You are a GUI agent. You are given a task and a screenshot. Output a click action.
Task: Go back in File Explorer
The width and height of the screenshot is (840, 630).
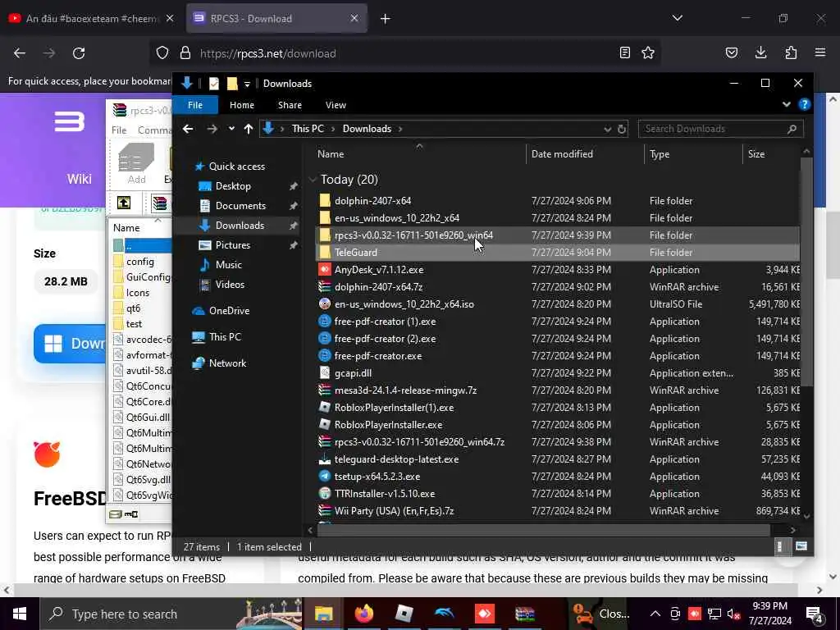click(x=188, y=129)
